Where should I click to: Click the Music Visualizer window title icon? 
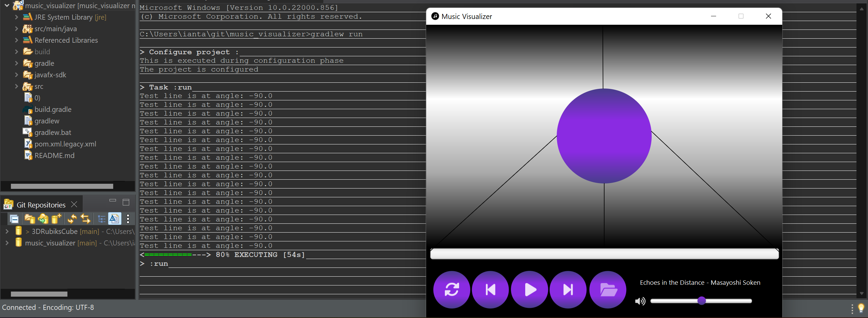[435, 16]
